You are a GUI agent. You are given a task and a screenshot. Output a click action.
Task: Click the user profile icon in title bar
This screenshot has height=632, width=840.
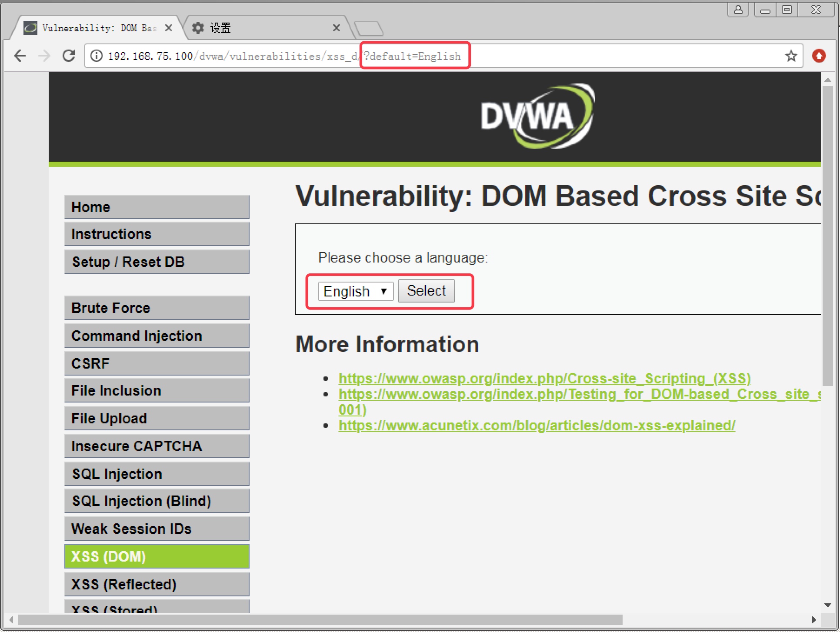pos(738,10)
